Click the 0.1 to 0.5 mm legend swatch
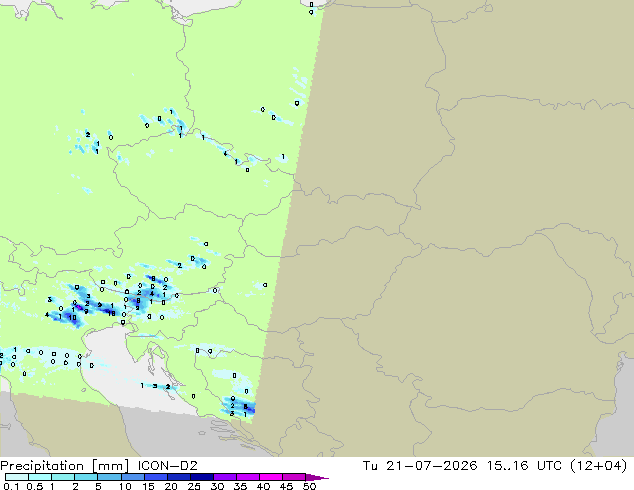634x490 pixels. point(17,477)
